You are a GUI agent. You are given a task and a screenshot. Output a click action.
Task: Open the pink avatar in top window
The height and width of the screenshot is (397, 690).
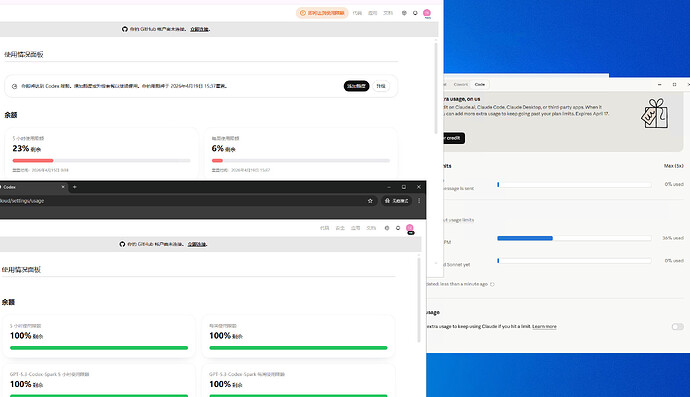pyautogui.click(x=427, y=13)
